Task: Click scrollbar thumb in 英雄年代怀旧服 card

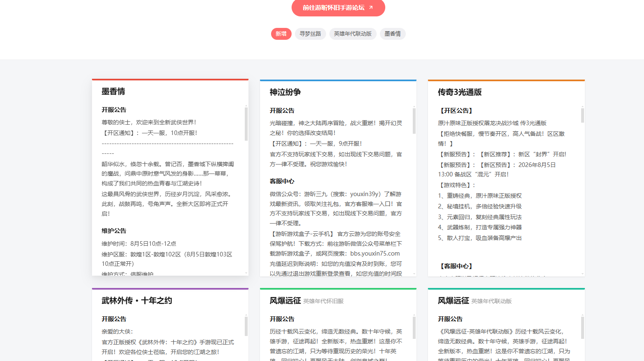Action: (x=414, y=328)
